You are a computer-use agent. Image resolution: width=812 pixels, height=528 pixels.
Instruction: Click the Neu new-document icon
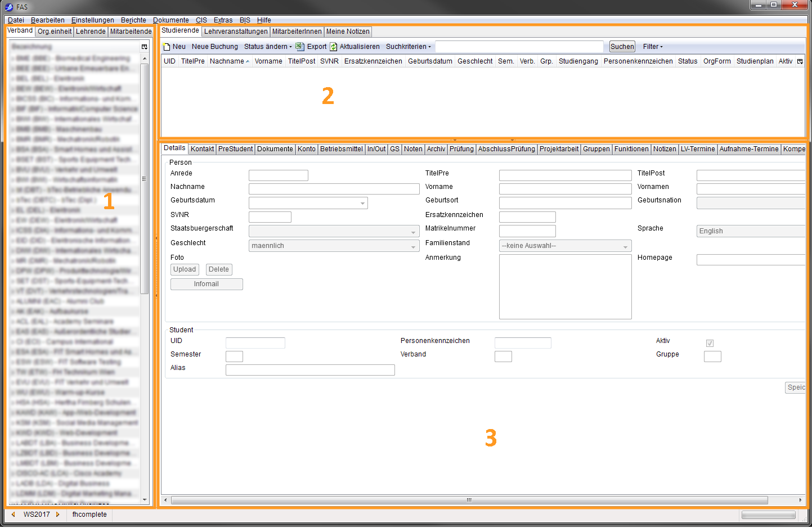[167, 47]
